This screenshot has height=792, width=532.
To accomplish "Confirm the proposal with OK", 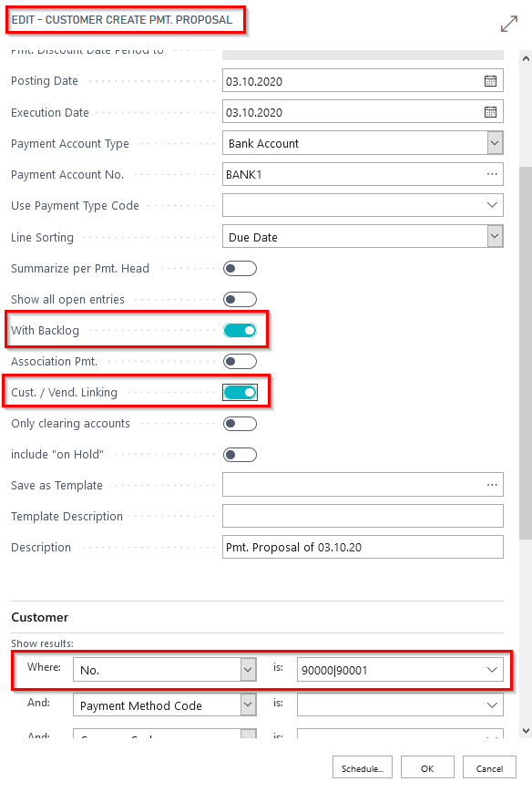I will tap(426, 767).
